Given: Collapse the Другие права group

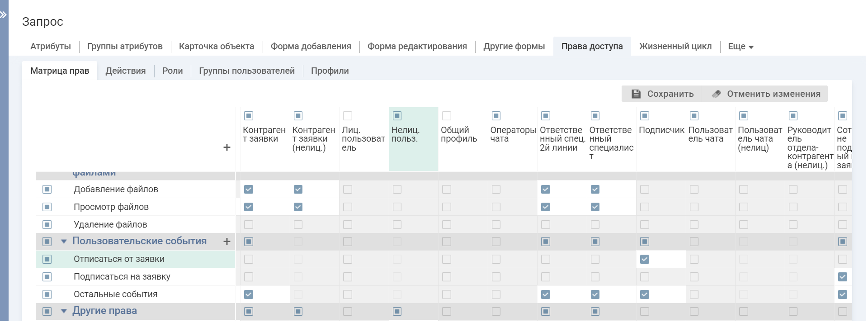Looking at the screenshot, I should click(64, 311).
